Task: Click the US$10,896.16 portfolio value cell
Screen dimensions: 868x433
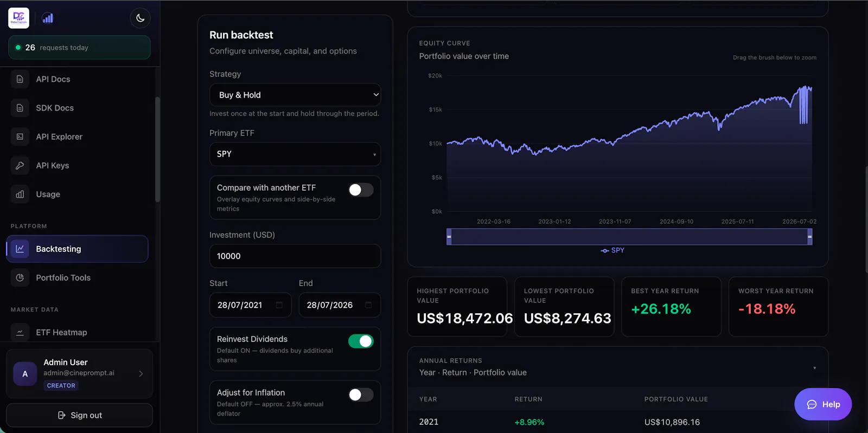Action: pyautogui.click(x=672, y=422)
